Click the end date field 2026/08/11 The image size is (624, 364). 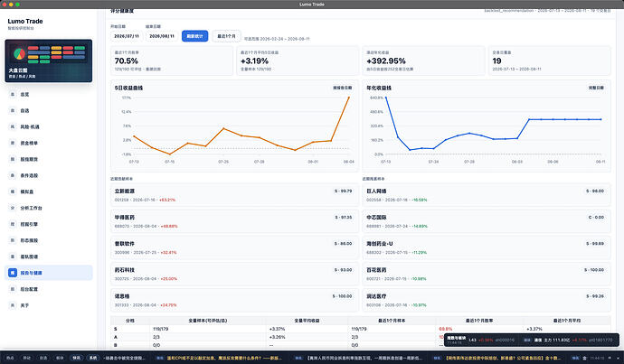162,36
